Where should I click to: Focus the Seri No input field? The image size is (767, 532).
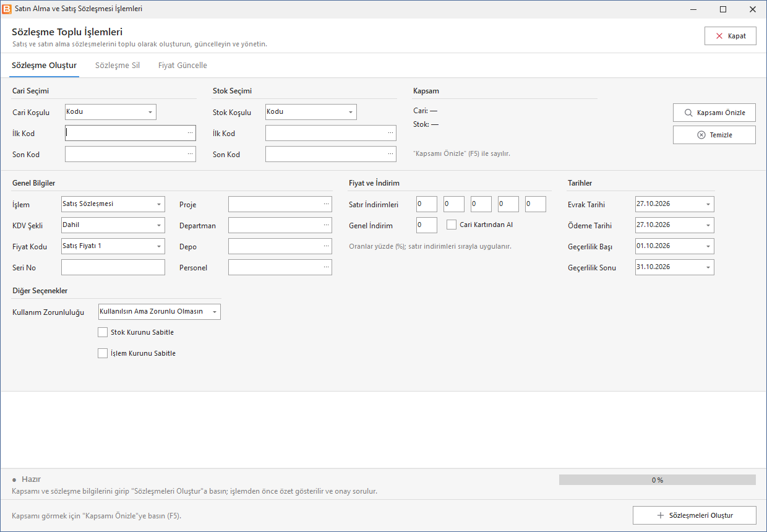pos(113,267)
